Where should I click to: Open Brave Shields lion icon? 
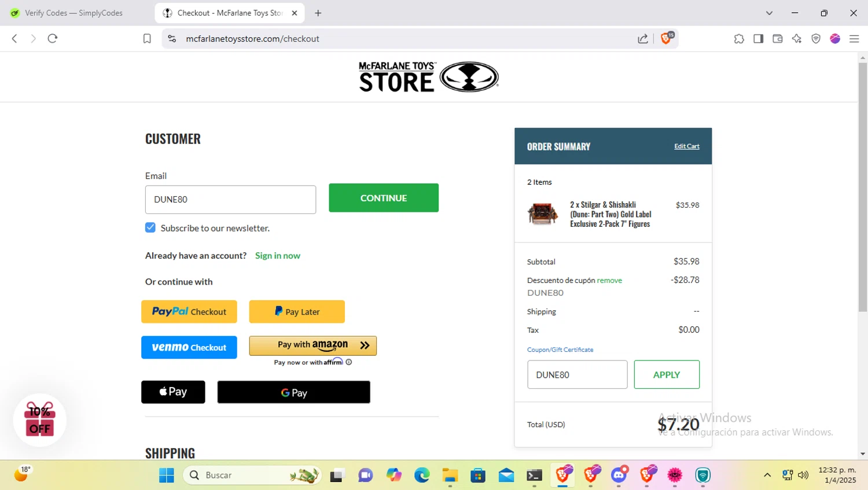[x=666, y=38]
